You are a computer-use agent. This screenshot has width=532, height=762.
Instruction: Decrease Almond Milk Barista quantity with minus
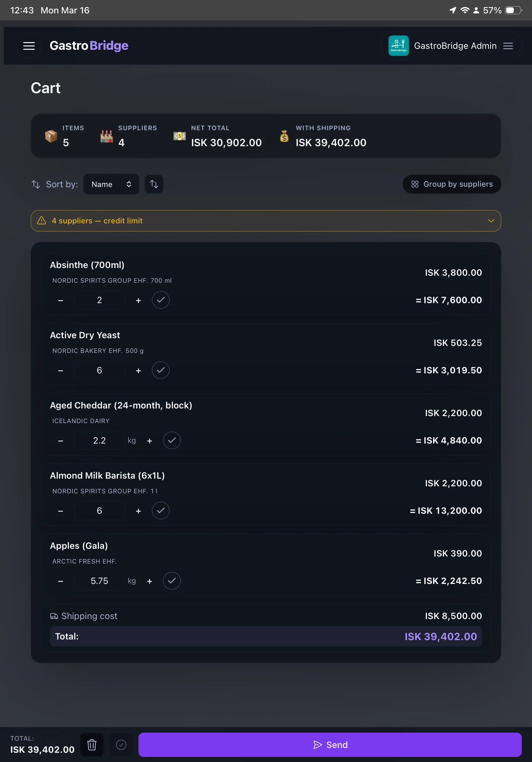(x=60, y=511)
